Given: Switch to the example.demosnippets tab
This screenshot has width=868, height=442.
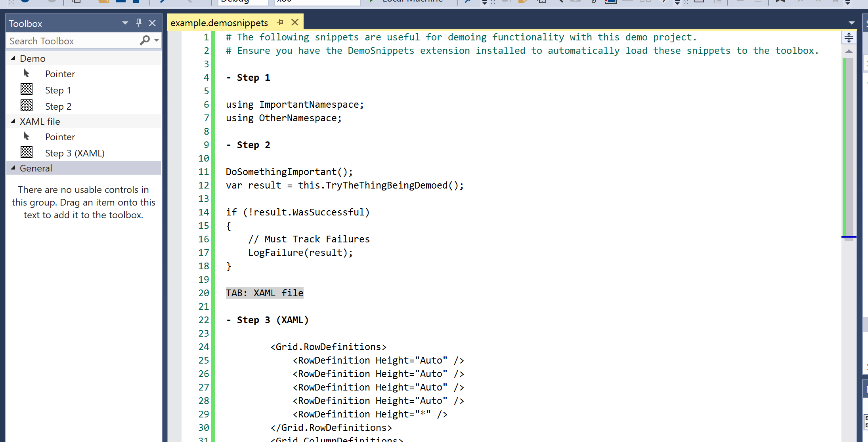Looking at the screenshot, I should pos(219,23).
